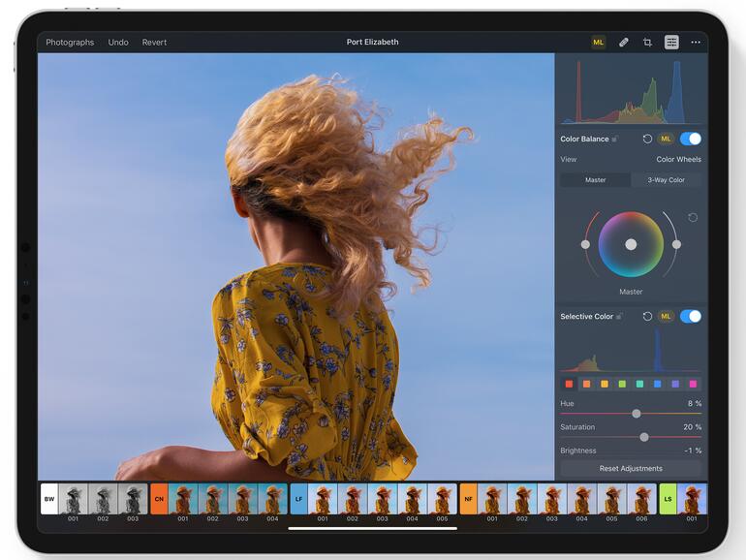This screenshot has height=560, width=746.
Task: Toggle the Color Balance switch off
Action: click(691, 139)
